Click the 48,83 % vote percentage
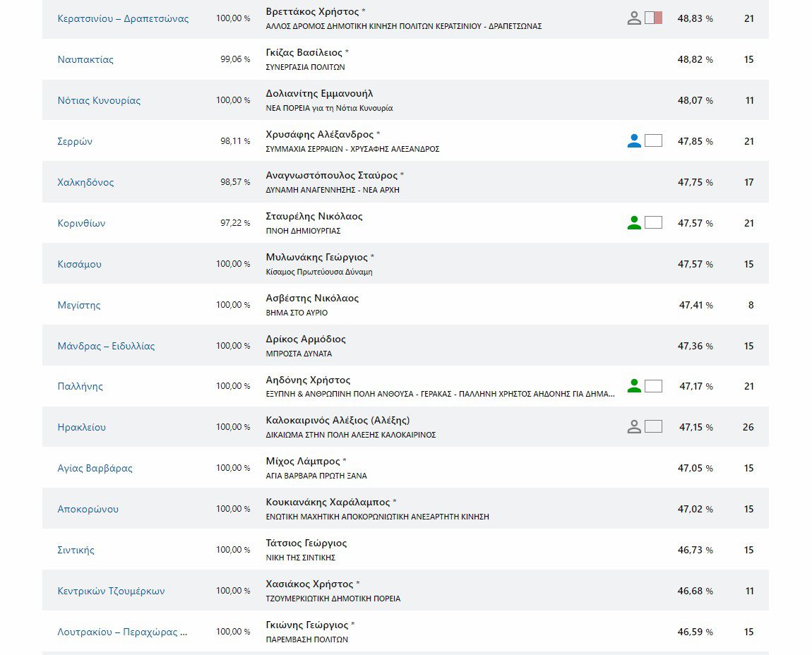The height and width of the screenshot is (655, 812). point(695,18)
